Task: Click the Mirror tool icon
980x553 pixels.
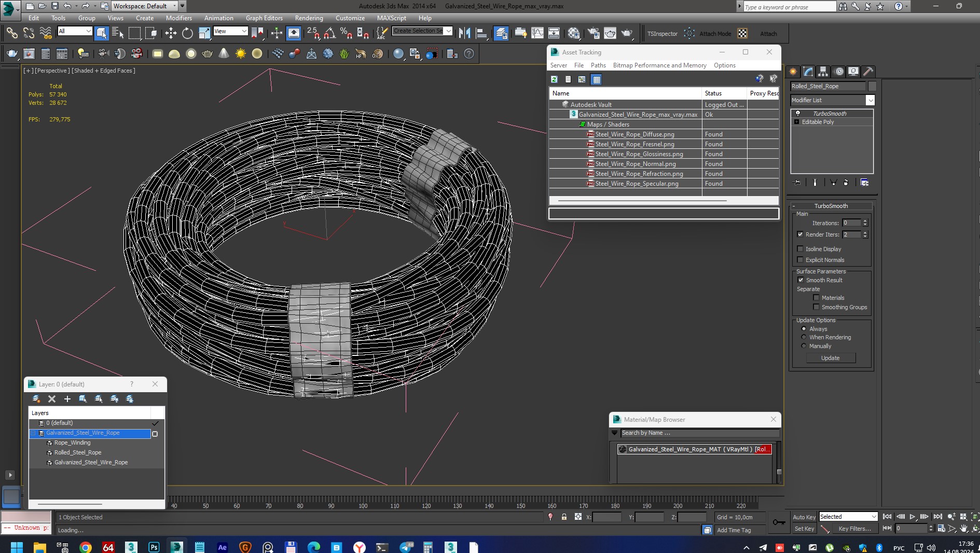Action: pyautogui.click(x=464, y=34)
